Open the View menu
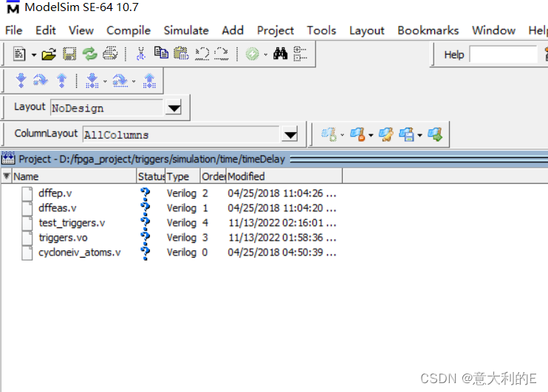Viewport: 548px width, 392px height. pyautogui.click(x=81, y=30)
